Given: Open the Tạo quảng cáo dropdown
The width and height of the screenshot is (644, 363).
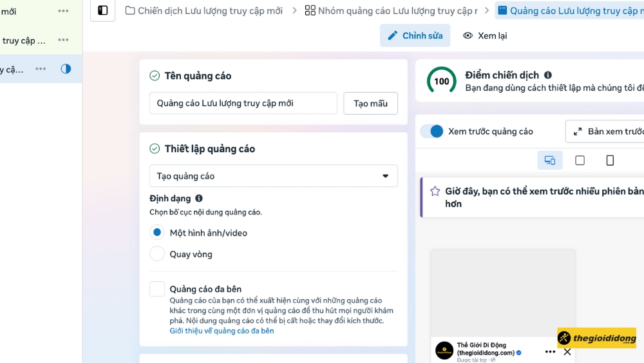Looking at the screenshot, I should tap(273, 176).
